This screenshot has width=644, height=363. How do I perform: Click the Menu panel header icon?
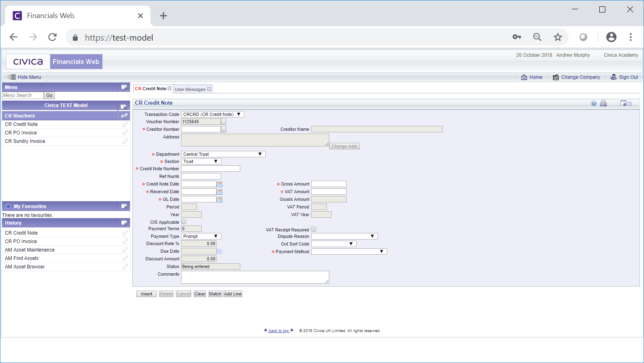point(124,87)
